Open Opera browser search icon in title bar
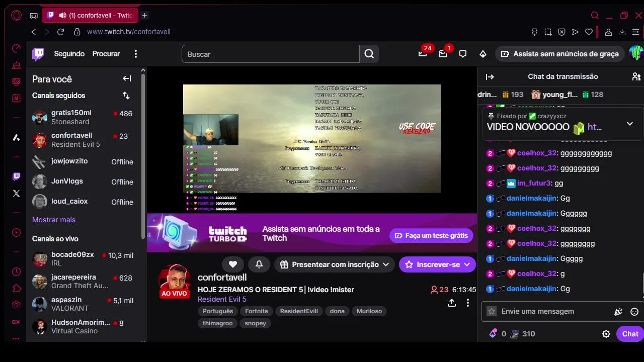 [x=595, y=16]
